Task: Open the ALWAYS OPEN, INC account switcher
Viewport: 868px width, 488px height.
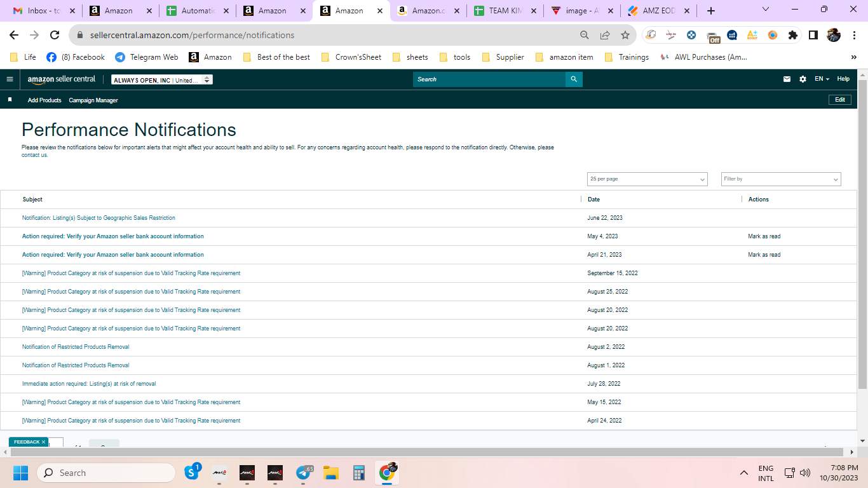Action: coord(162,79)
